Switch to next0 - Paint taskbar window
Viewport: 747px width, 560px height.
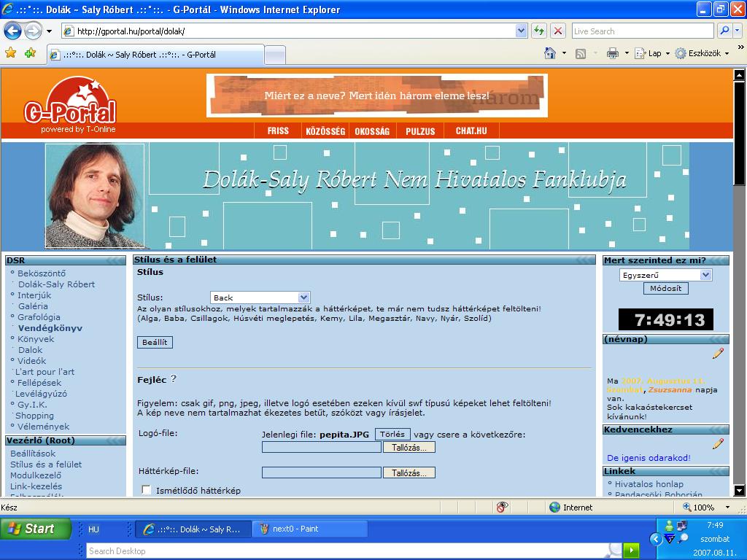click(x=311, y=529)
